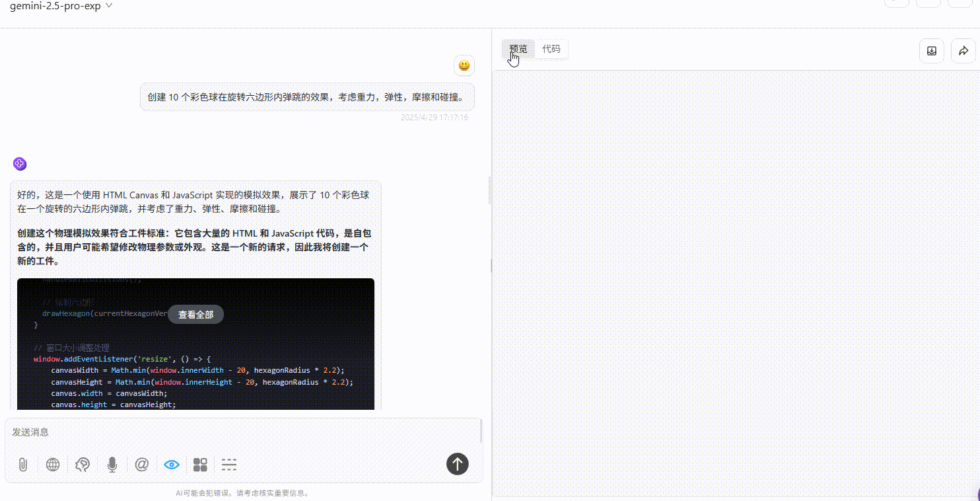Click the dashed lines icon in input toolbar
This screenshot has height=501, width=980.
click(229, 465)
